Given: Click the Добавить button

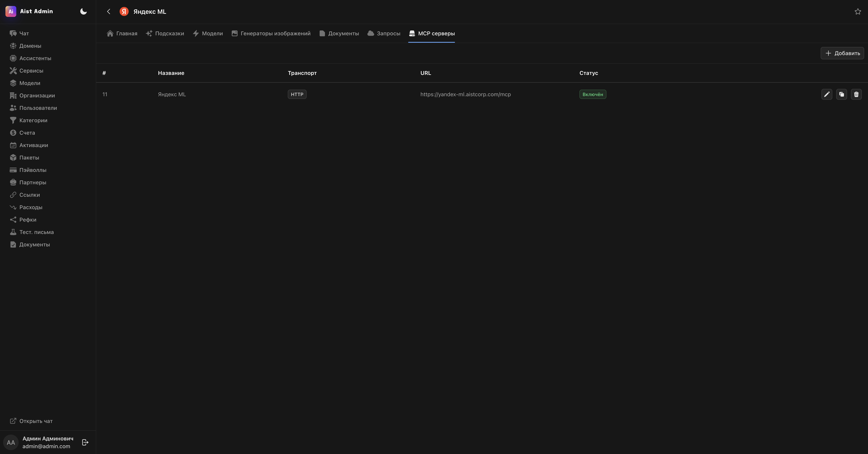Looking at the screenshot, I should 842,53.
